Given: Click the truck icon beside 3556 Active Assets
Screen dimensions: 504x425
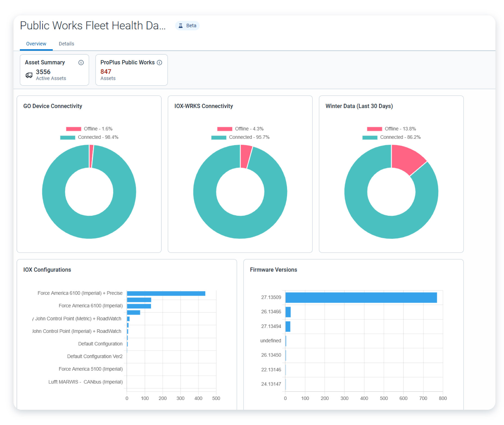Looking at the screenshot, I should coord(29,75).
